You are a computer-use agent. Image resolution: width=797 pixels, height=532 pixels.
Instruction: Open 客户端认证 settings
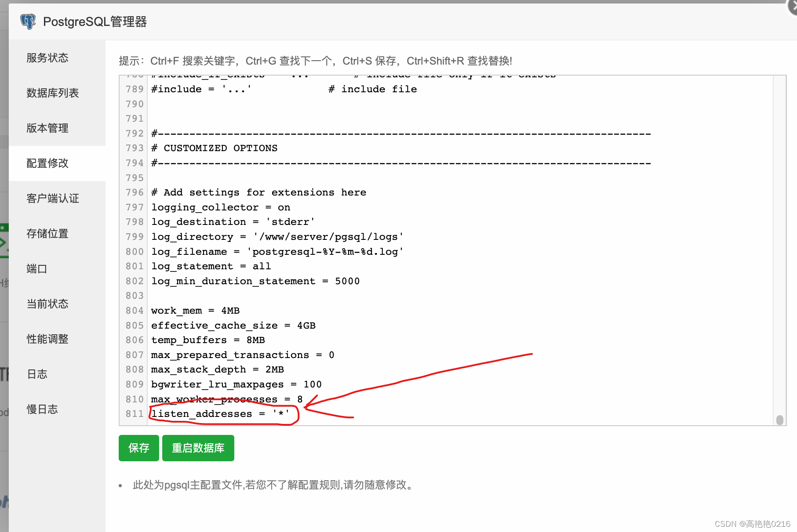(52, 198)
